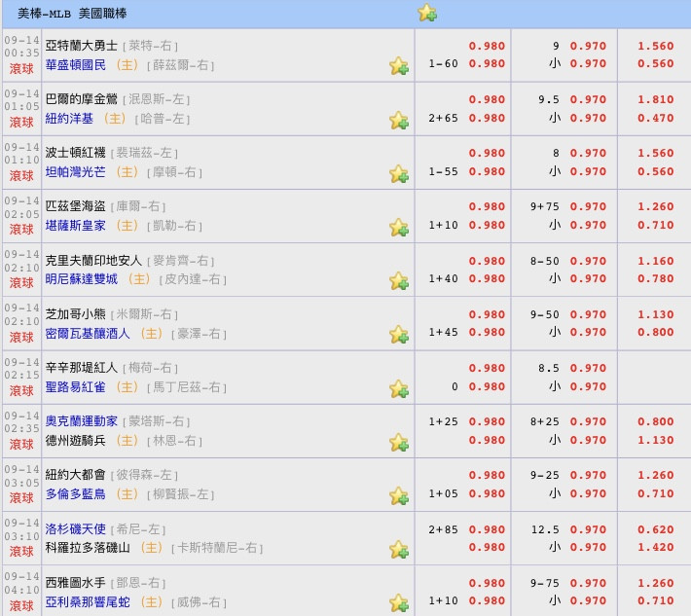691x616 pixels.
Task: Open the 奧克蘭運動家 team link
Action: coord(82,421)
